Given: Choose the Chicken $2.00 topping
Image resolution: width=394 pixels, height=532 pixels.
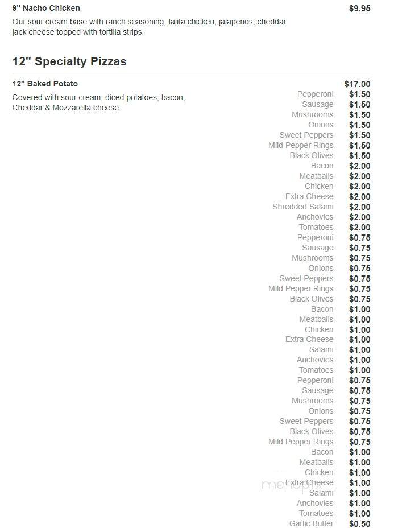Looking at the screenshot, I should coord(319,186).
